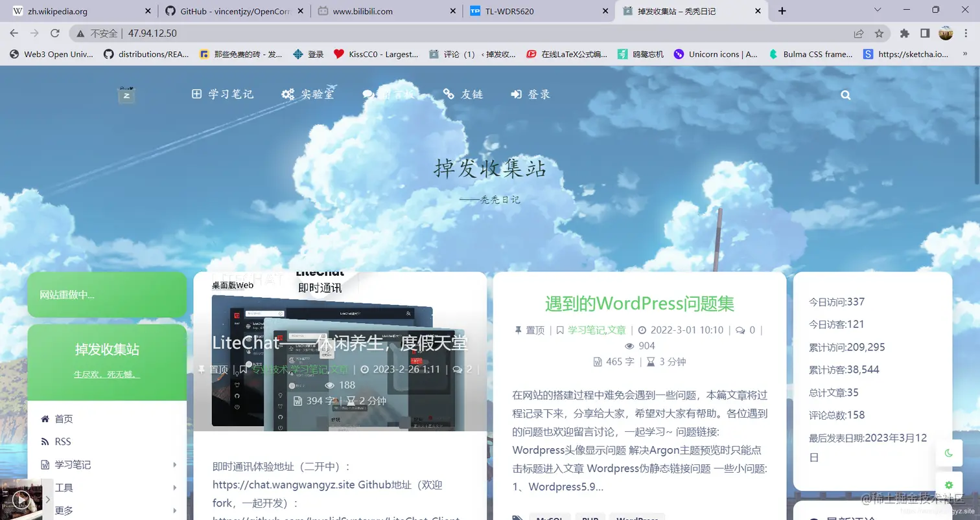Open the Chrome profile avatar
The height and width of the screenshot is (520, 980).
(x=946, y=33)
